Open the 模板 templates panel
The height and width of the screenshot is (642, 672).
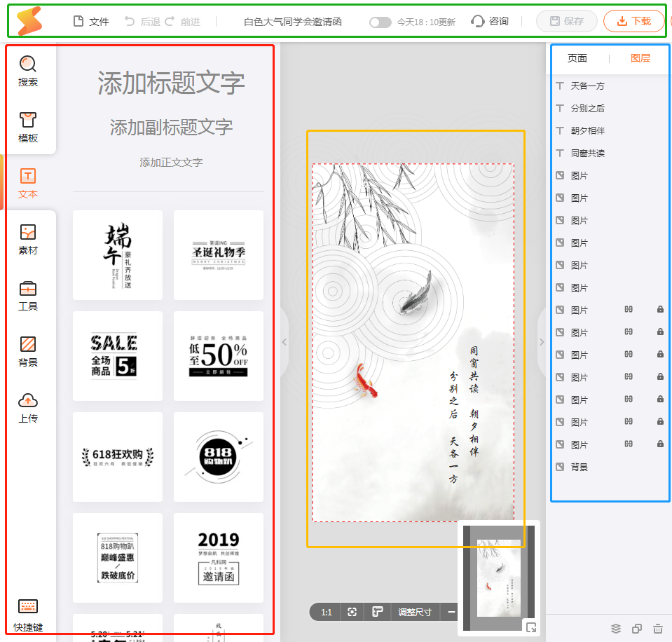click(28, 128)
